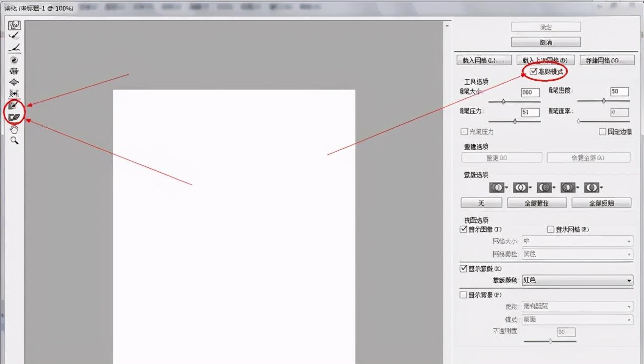The image size is (644, 364).
Task: Select the Forward Warp tool
Action: pos(14,25)
